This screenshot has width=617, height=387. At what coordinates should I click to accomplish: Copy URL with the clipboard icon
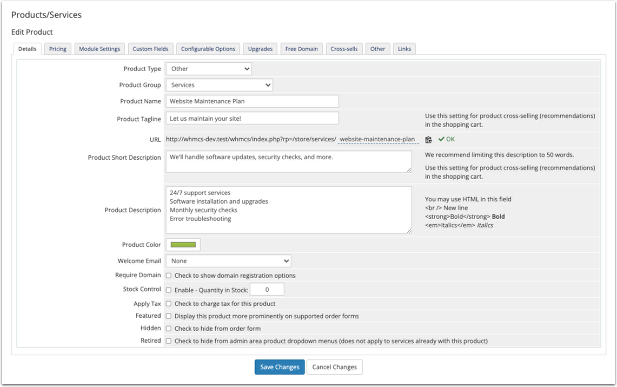pyautogui.click(x=429, y=139)
